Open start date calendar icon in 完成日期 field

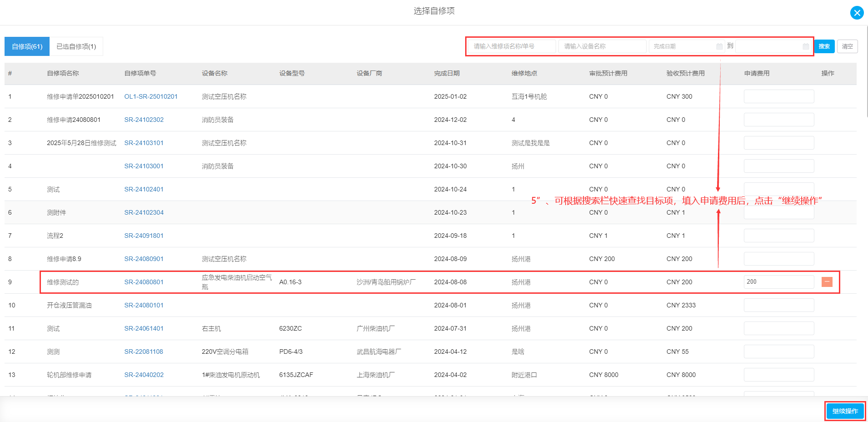click(719, 46)
